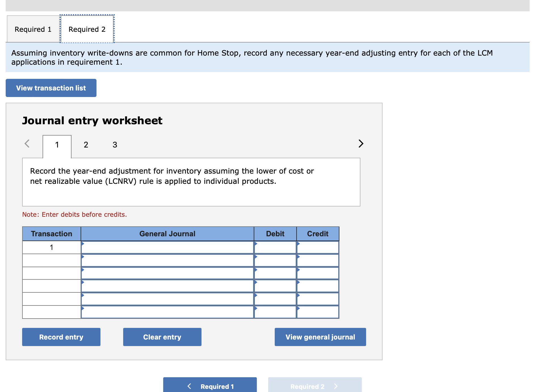
Task: Select journal entry tab 2
Action: [x=86, y=145]
